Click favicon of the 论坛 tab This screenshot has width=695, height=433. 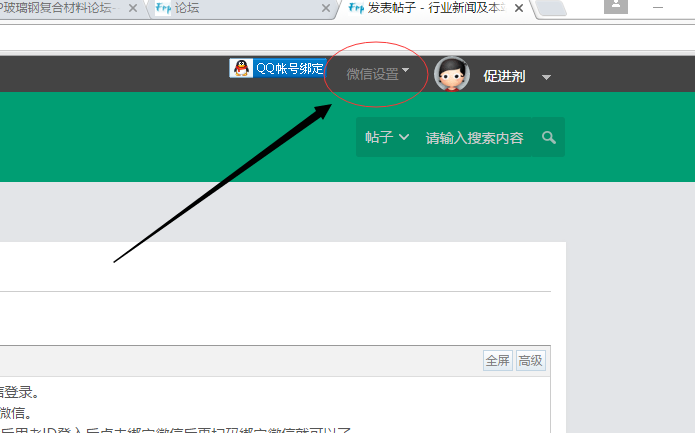[163, 8]
